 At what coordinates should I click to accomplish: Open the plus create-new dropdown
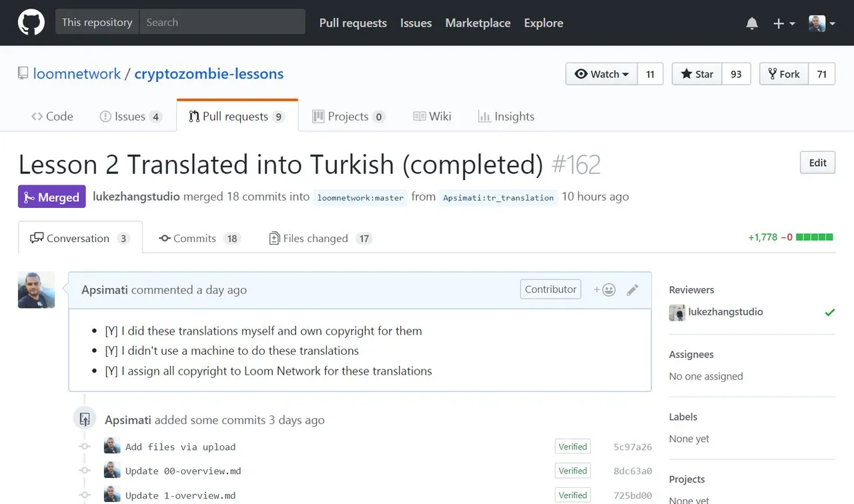click(x=784, y=23)
